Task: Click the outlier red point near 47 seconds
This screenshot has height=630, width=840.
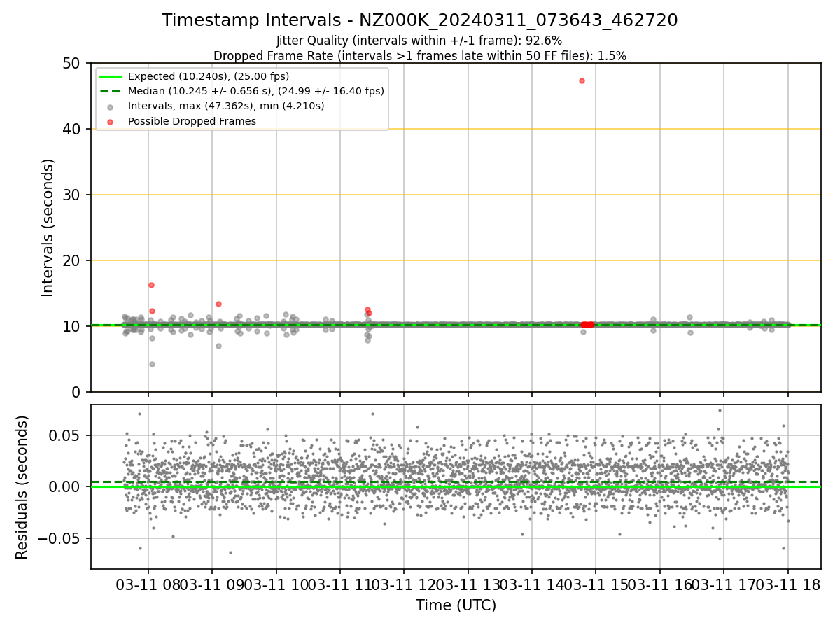Action: click(x=582, y=80)
